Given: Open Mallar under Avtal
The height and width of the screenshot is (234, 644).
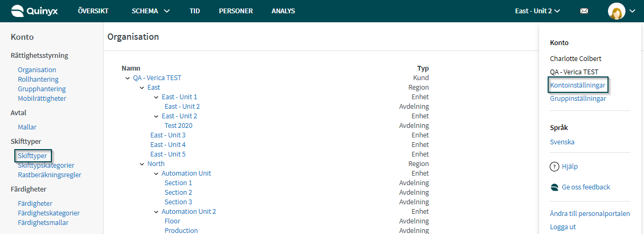Looking at the screenshot, I should point(27,127).
